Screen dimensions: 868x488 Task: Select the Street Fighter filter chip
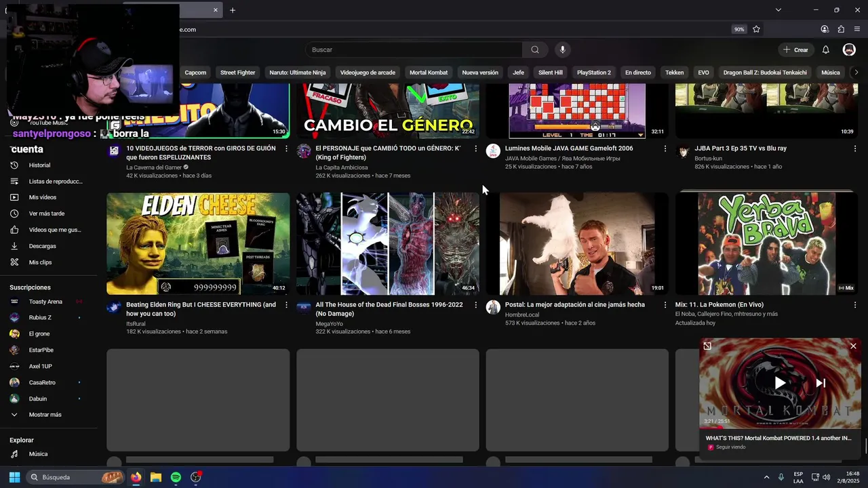[237, 73]
